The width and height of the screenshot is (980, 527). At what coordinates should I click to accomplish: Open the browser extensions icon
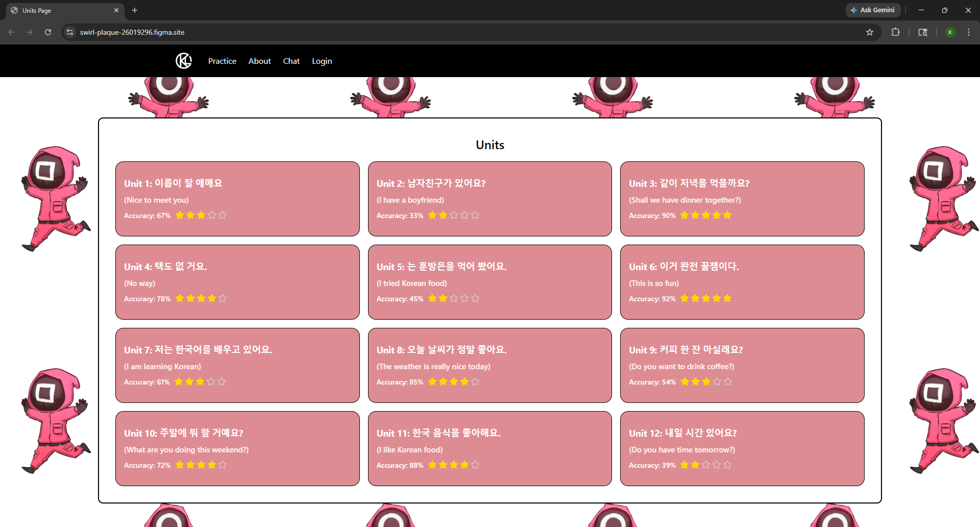(896, 32)
